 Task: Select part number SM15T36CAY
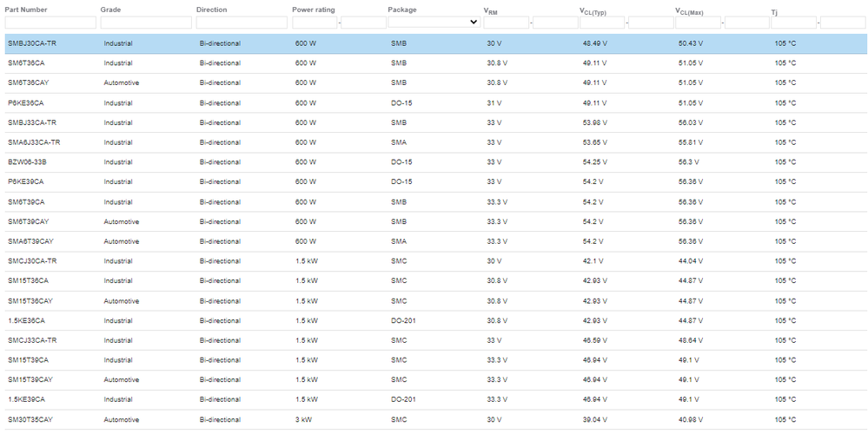pos(30,300)
